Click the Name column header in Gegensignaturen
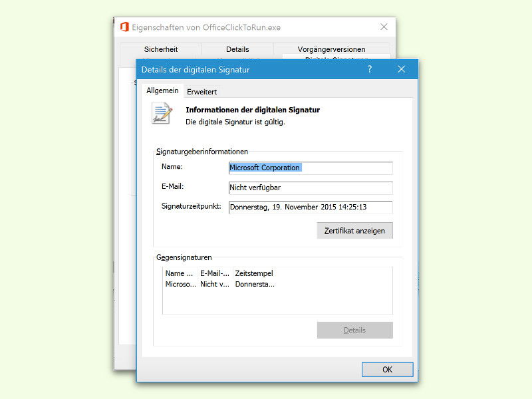Viewport: 532px width, 399px height. click(x=179, y=273)
